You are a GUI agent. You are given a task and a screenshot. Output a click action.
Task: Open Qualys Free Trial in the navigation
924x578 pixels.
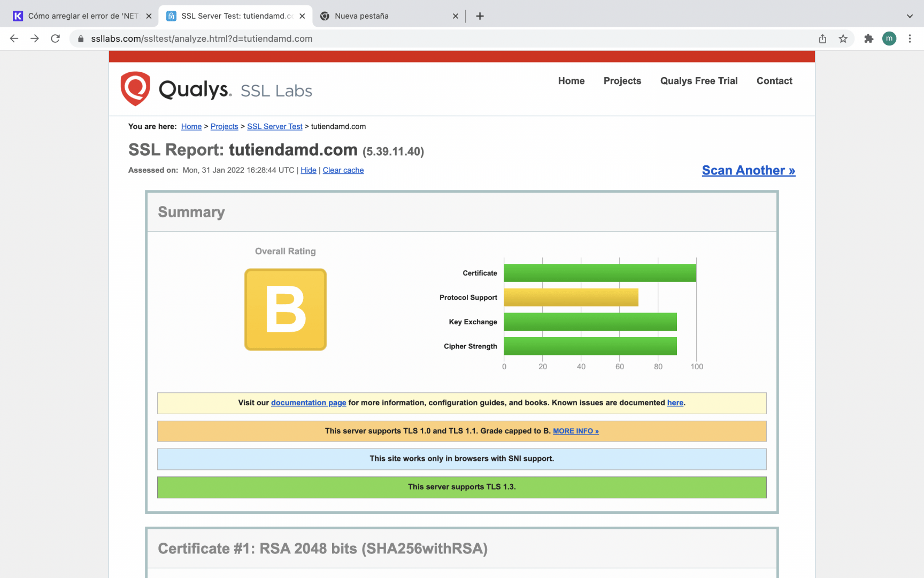tap(699, 81)
